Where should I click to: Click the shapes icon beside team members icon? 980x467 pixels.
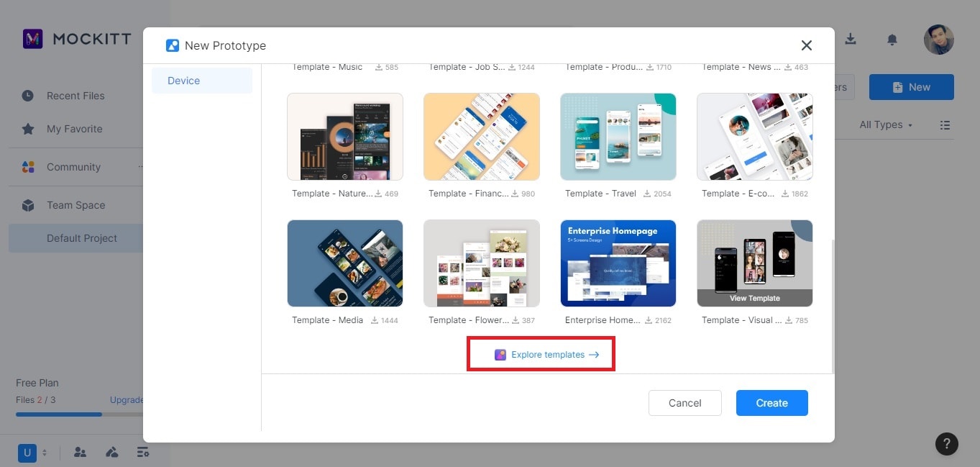[111, 453]
